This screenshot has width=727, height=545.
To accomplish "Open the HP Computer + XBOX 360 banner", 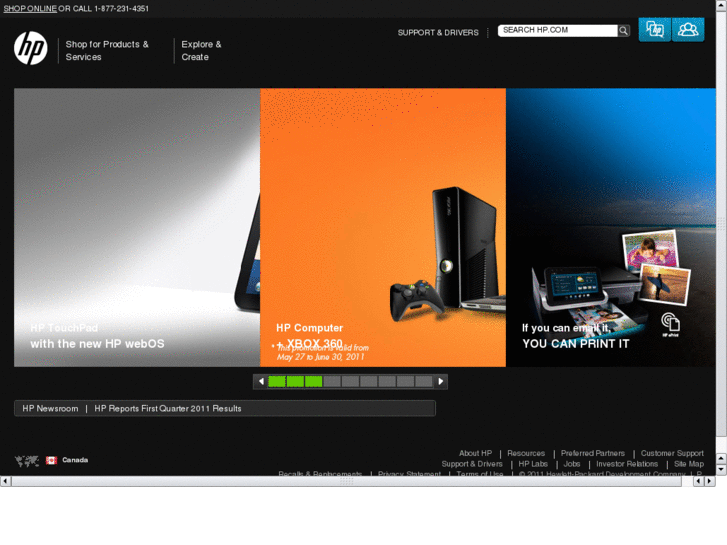I will click(x=383, y=227).
